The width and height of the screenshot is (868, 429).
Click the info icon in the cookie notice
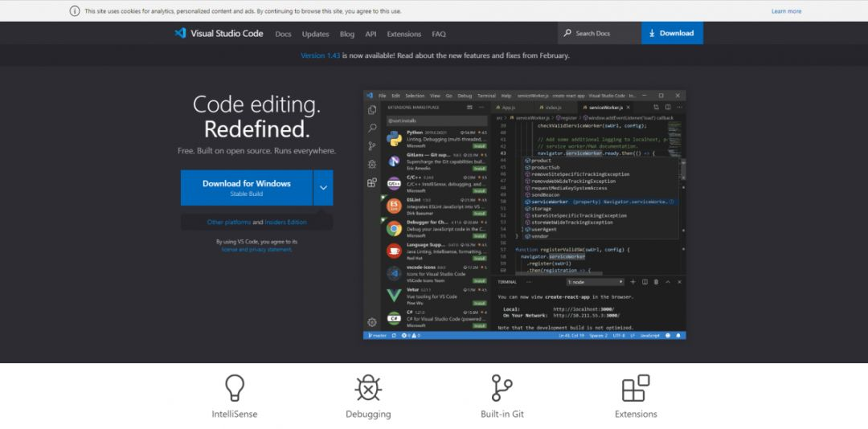coord(75,11)
